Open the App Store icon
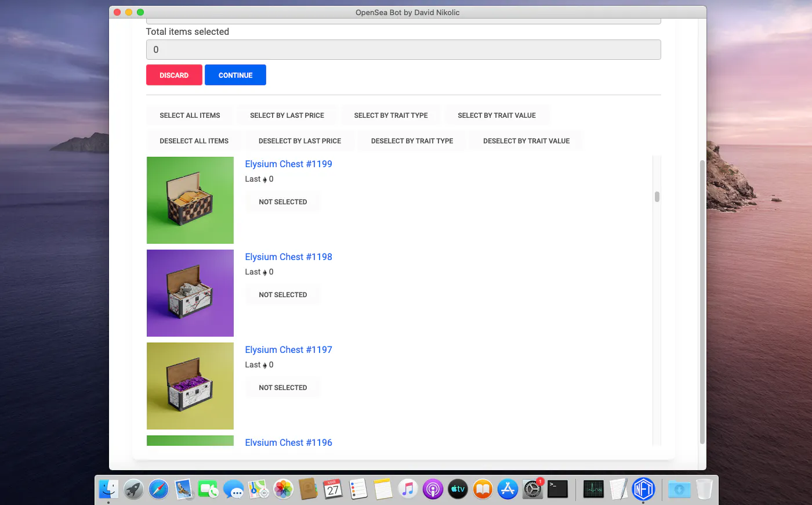Image resolution: width=812 pixels, height=505 pixels. pos(507,489)
